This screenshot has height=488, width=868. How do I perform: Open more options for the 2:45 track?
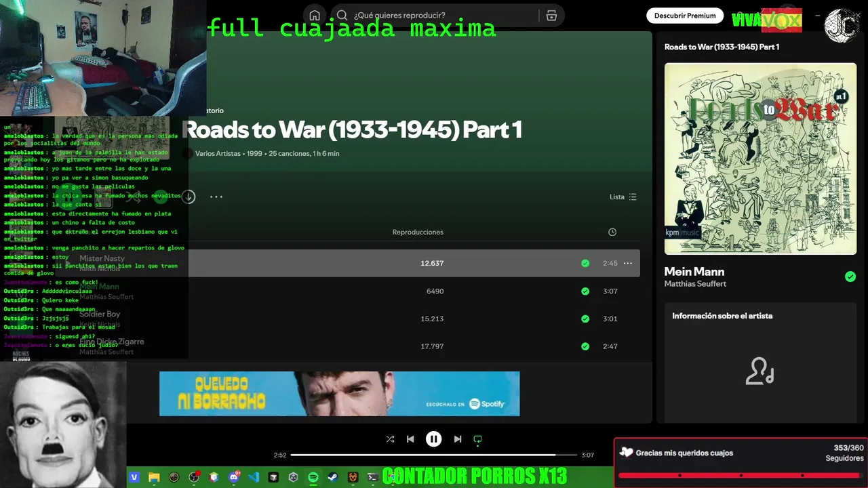(628, 263)
